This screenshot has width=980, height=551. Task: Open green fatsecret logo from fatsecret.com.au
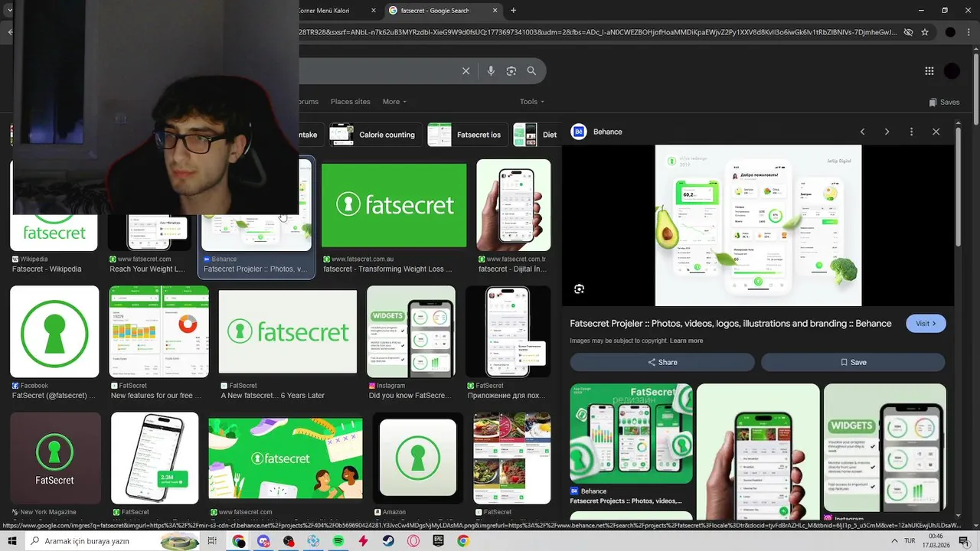click(x=394, y=205)
